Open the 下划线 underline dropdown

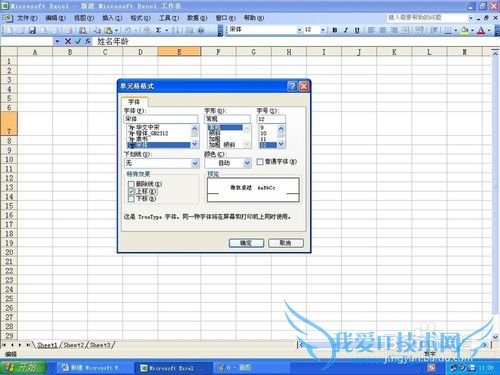click(x=195, y=163)
